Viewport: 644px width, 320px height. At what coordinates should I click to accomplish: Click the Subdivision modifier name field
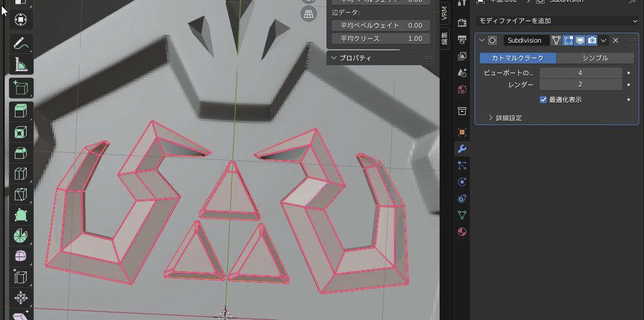pos(527,40)
